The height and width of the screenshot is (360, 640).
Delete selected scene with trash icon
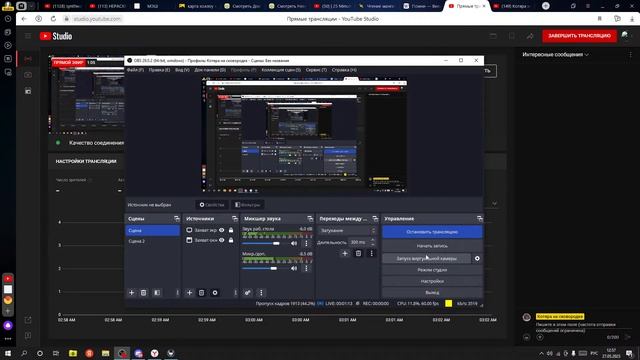coord(143,293)
